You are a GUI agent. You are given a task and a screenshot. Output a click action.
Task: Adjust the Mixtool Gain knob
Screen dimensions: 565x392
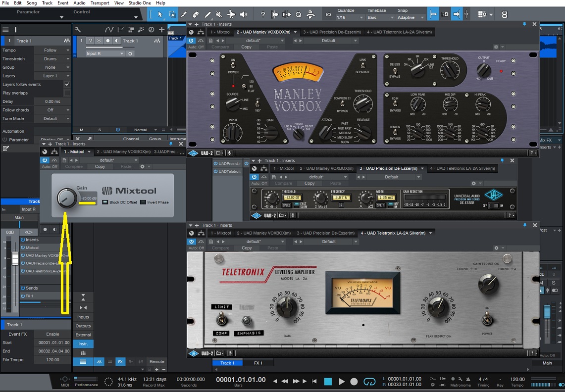click(66, 197)
